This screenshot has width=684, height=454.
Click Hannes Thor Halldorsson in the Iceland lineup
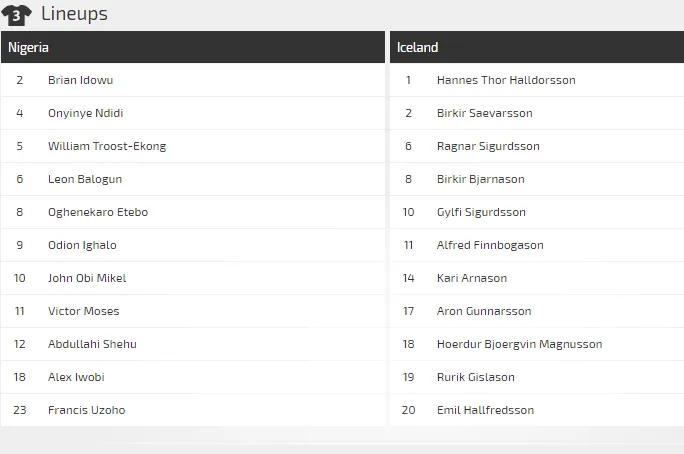click(506, 80)
